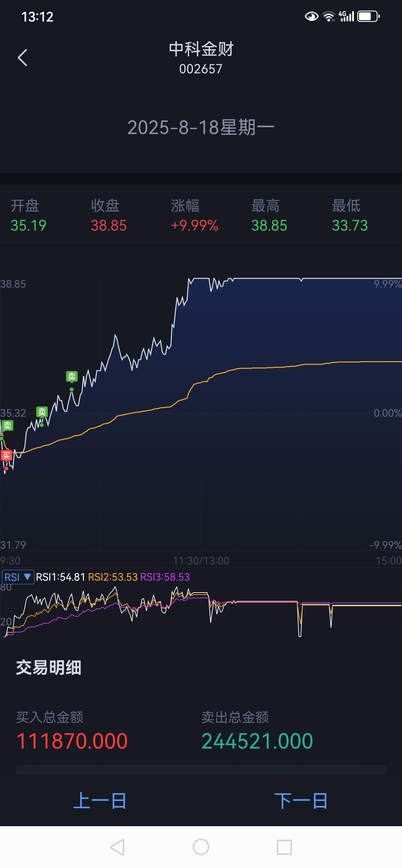Tap the 卖 sell marker at the chart's left edge
The image size is (402, 868).
[x=7, y=426]
